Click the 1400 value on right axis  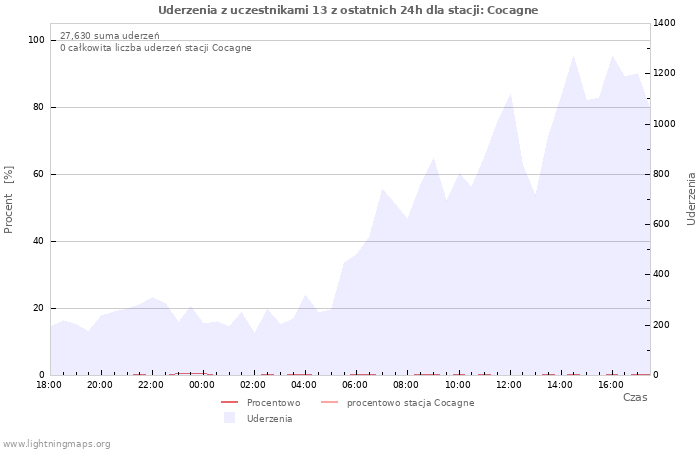pos(664,23)
